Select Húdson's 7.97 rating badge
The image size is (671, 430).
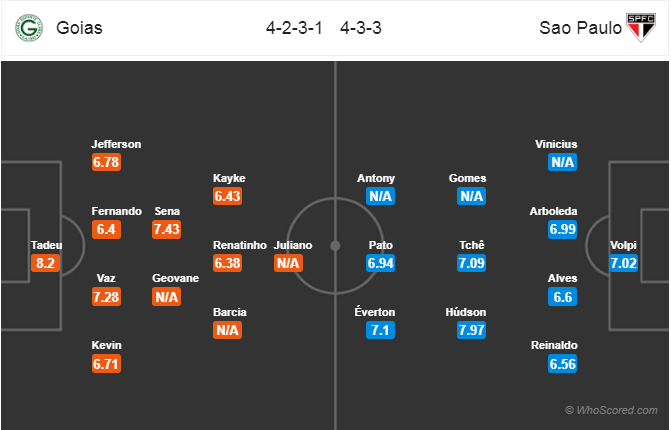coord(471,330)
